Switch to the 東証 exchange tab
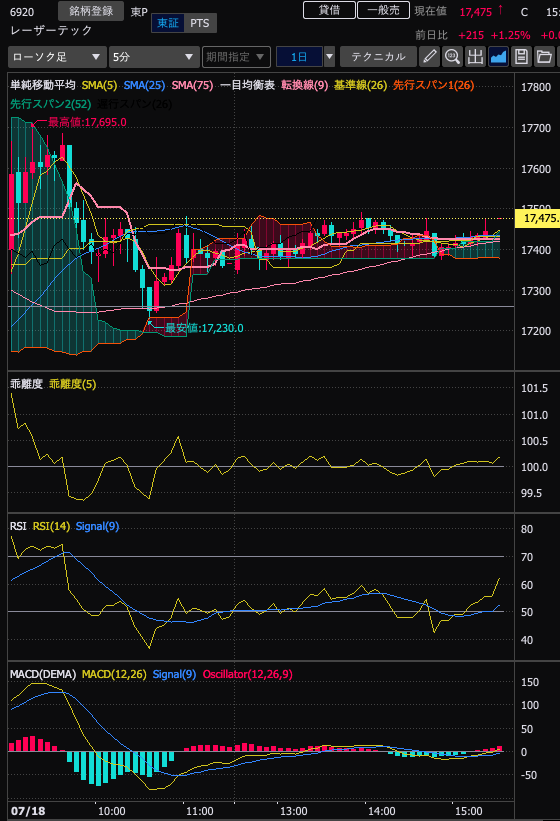This screenshot has height=821, width=560. coord(168,23)
